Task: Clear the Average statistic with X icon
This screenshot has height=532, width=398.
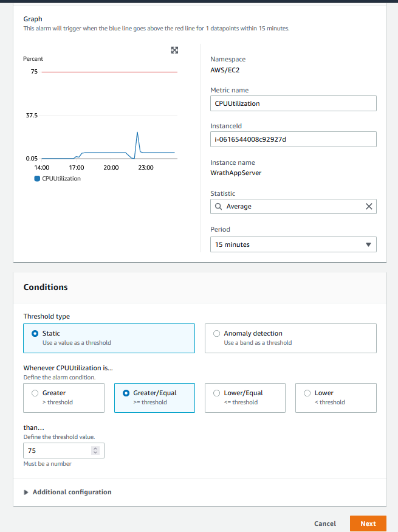Action: tap(368, 206)
